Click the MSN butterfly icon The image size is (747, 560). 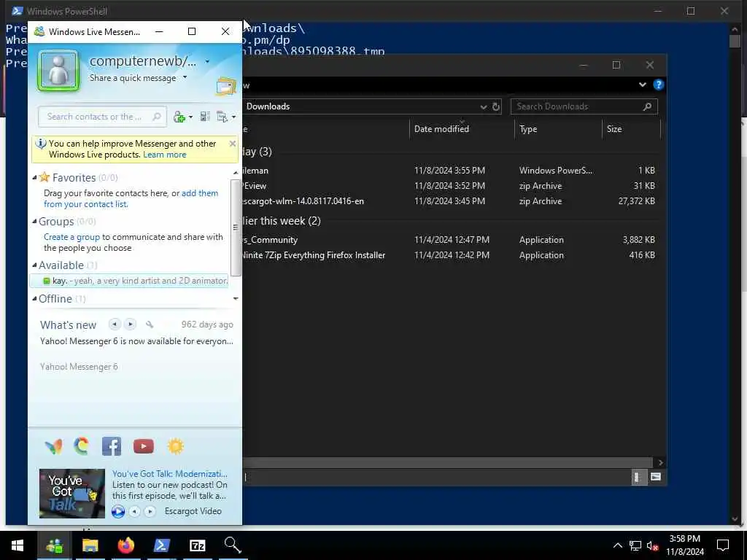pyautogui.click(x=53, y=446)
